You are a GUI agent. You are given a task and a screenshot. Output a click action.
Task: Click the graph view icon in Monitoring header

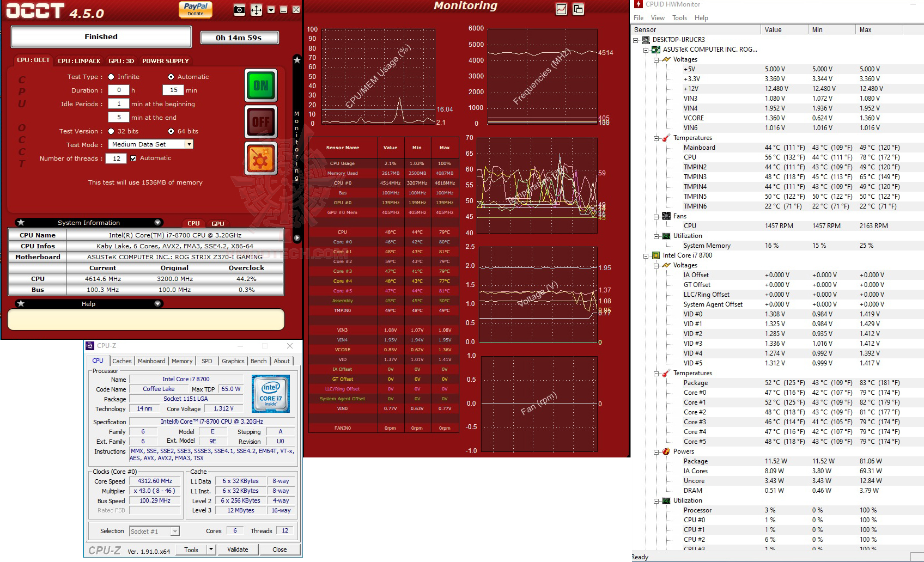(561, 9)
